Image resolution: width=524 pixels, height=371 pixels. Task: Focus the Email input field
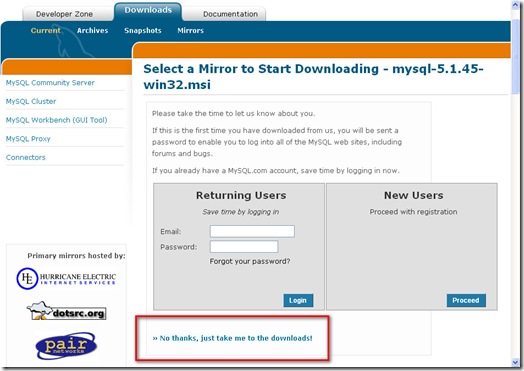252,231
